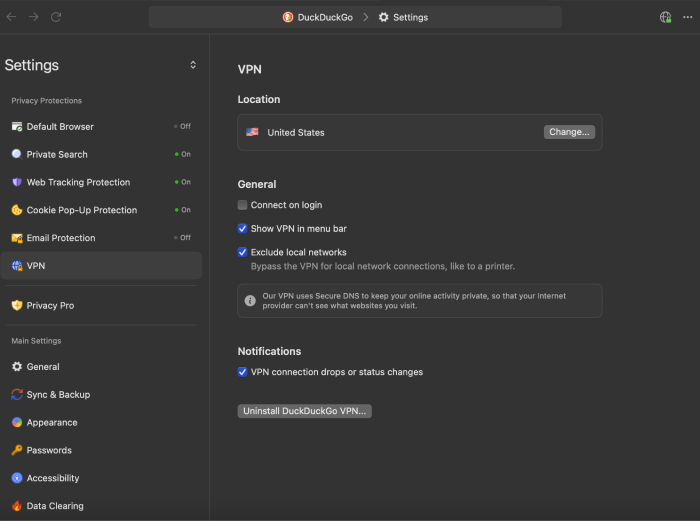Click the Data Clearing flame icon

point(17,506)
